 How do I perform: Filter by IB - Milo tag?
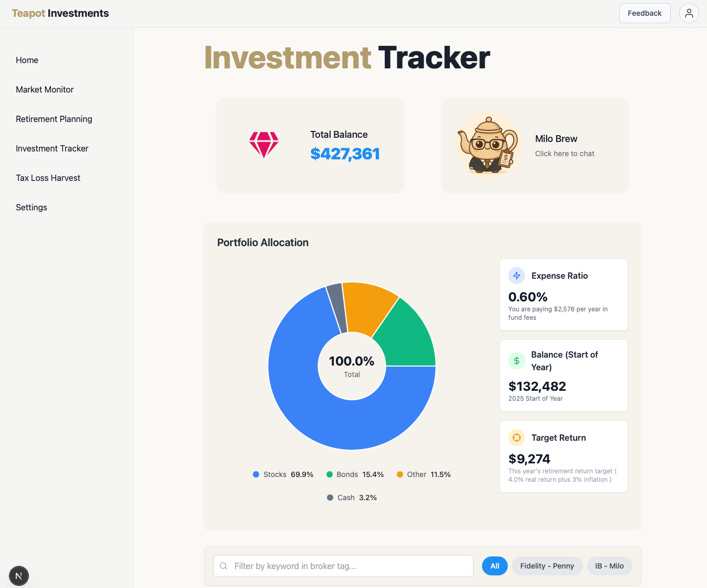[x=609, y=566]
